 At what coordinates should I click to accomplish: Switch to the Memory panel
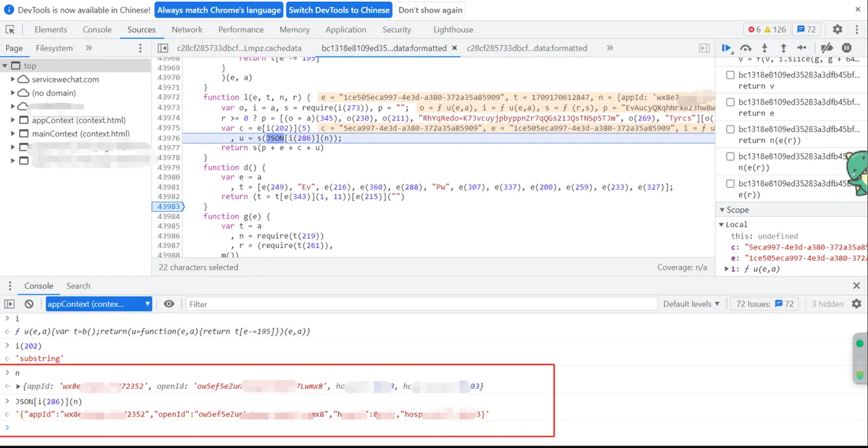point(294,29)
